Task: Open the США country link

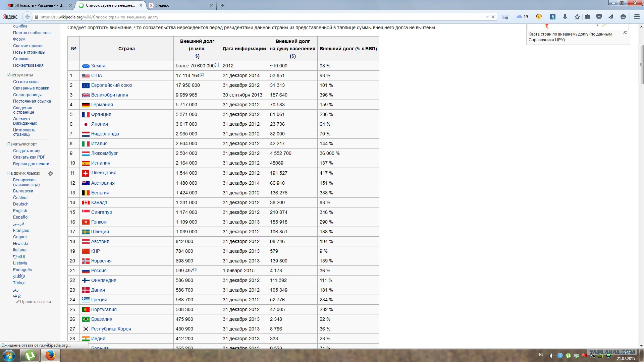Action: (x=97, y=76)
